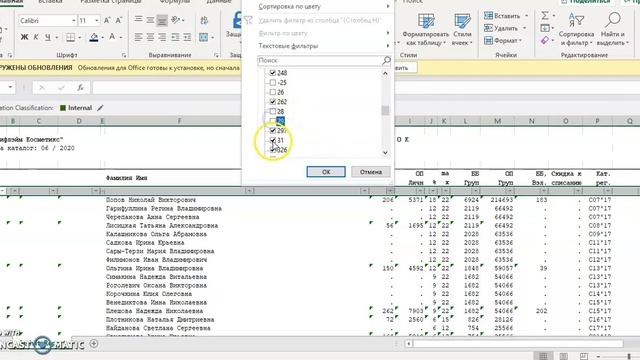The width and height of the screenshot is (640, 360).
Task: Switch to Page Layout view in the status bar
Action: (x=564, y=356)
